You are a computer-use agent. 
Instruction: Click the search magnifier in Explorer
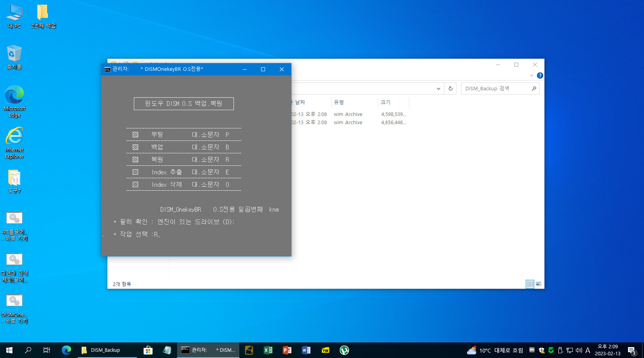(534, 89)
